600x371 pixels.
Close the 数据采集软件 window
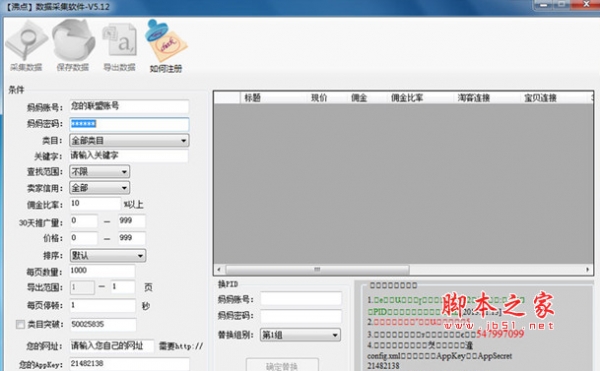pos(586,4)
